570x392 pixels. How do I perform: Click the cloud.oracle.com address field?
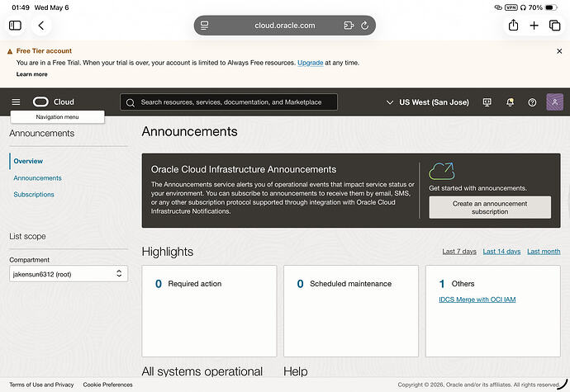285,26
